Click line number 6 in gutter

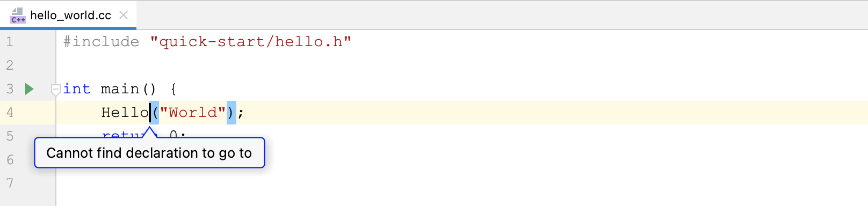(x=10, y=160)
